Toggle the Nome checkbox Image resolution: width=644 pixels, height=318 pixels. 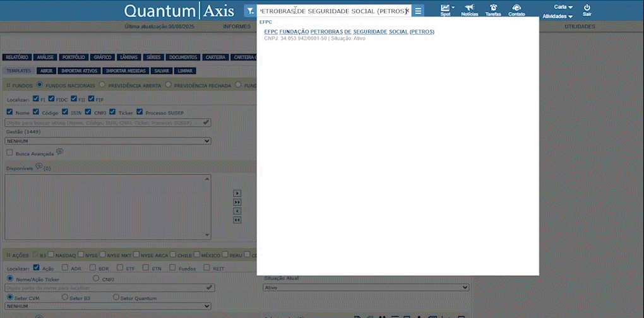[x=9, y=112]
